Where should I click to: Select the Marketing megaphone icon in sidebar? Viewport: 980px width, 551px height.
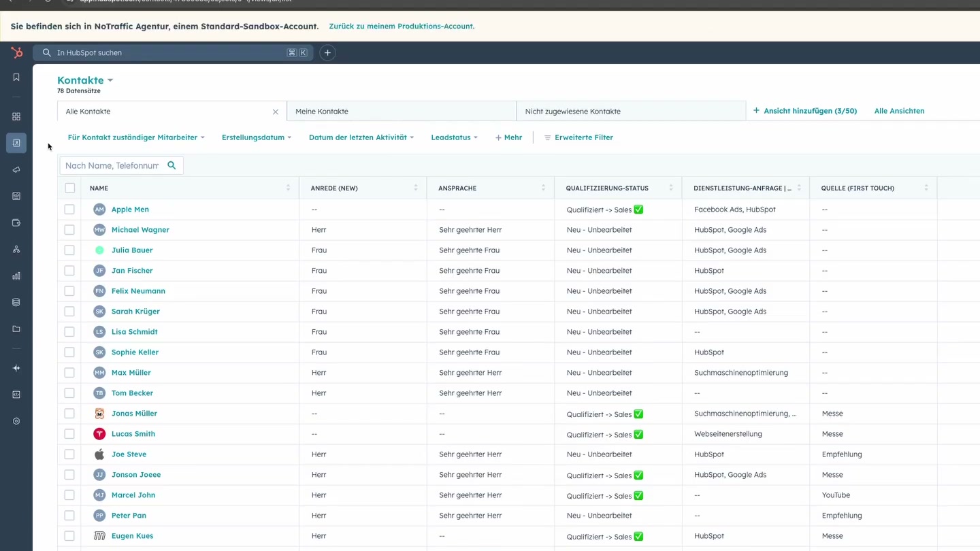click(16, 169)
